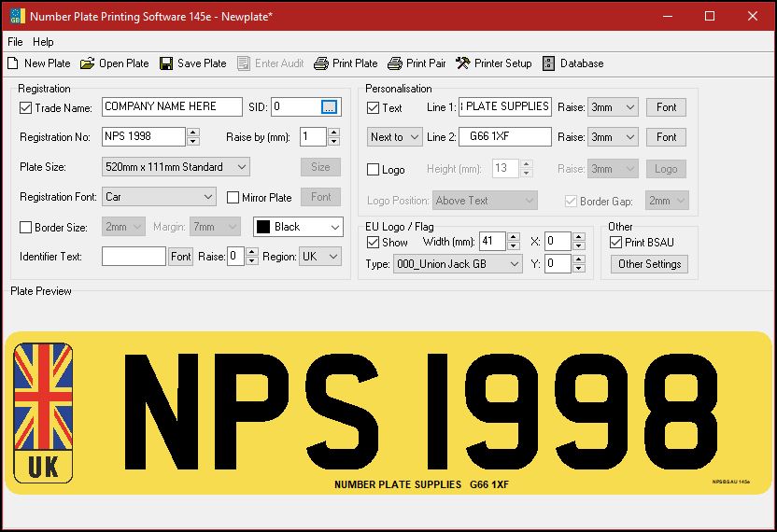Open the Registration Font dropdown
Screen dimensions: 777x532
pyautogui.click(x=159, y=197)
